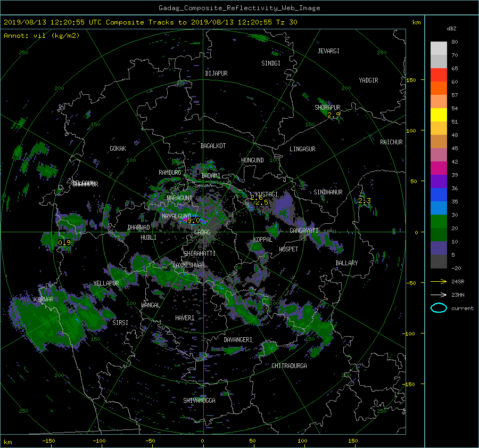Select the DHARWAD city label
This screenshot has height=448, width=479.
point(139,227)
